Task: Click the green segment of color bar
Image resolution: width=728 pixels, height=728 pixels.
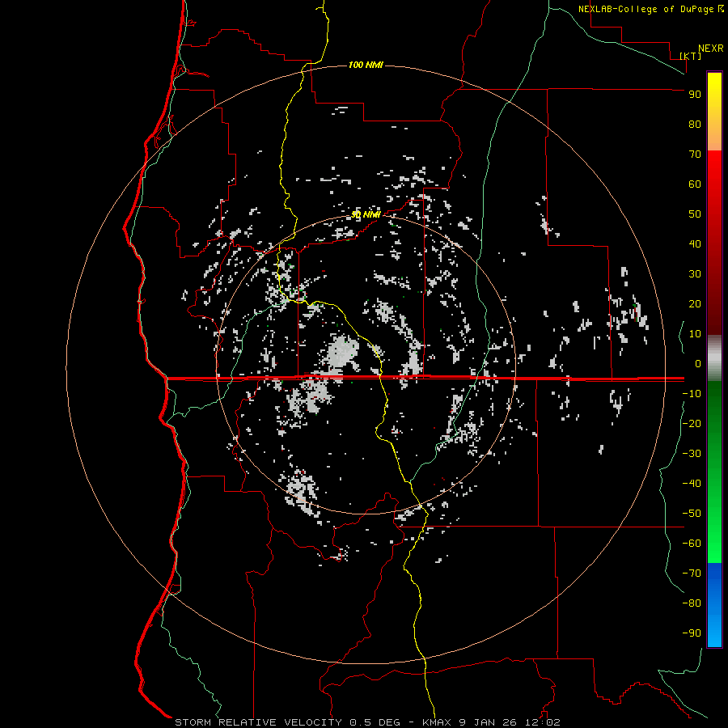Action: (714, 472)
